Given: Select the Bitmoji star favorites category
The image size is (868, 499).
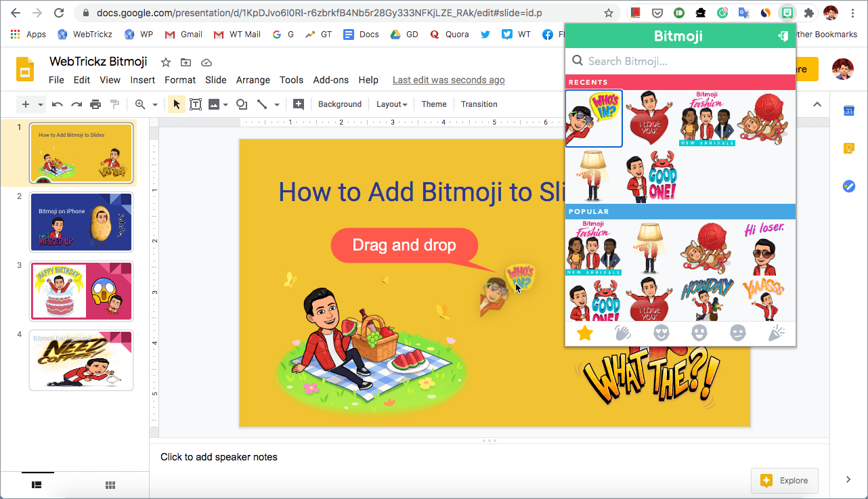Looking at the screenshot, I should (x=584, y=333).
